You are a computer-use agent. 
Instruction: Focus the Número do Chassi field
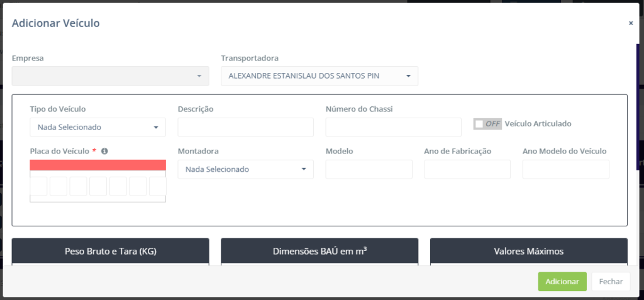pos(394,128)
